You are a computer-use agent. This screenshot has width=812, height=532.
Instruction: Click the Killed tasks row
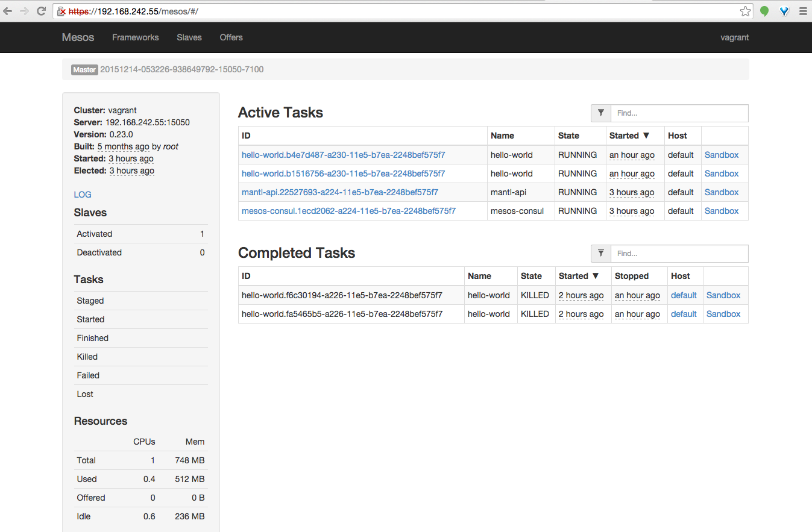pyautogui.click(x=141, y=357)
